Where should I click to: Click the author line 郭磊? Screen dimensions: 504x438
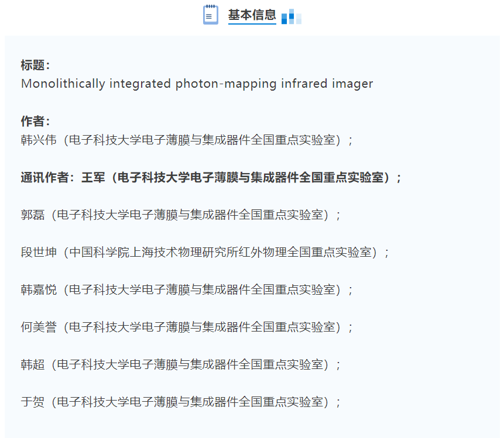pos(181,215)
